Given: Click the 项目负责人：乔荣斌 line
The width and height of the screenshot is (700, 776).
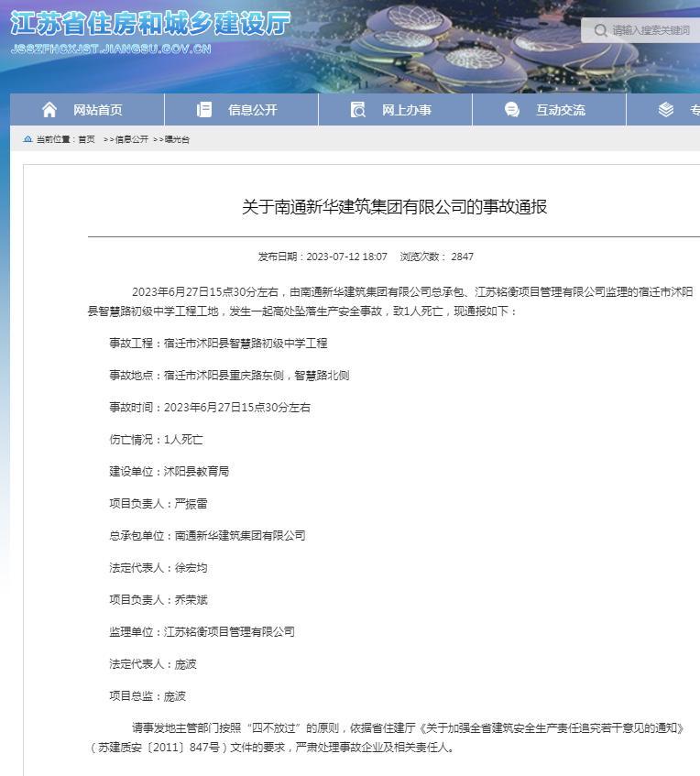Looking at the screenshot, I should (159, 600).
